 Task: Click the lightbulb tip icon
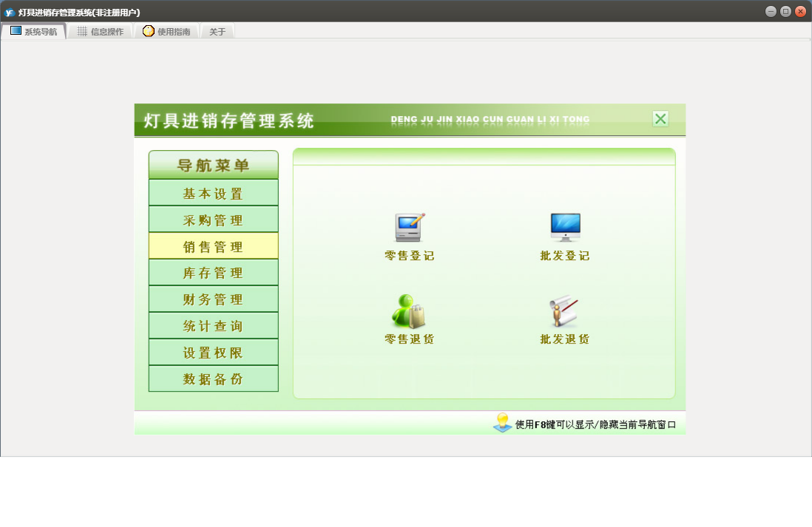502,423
